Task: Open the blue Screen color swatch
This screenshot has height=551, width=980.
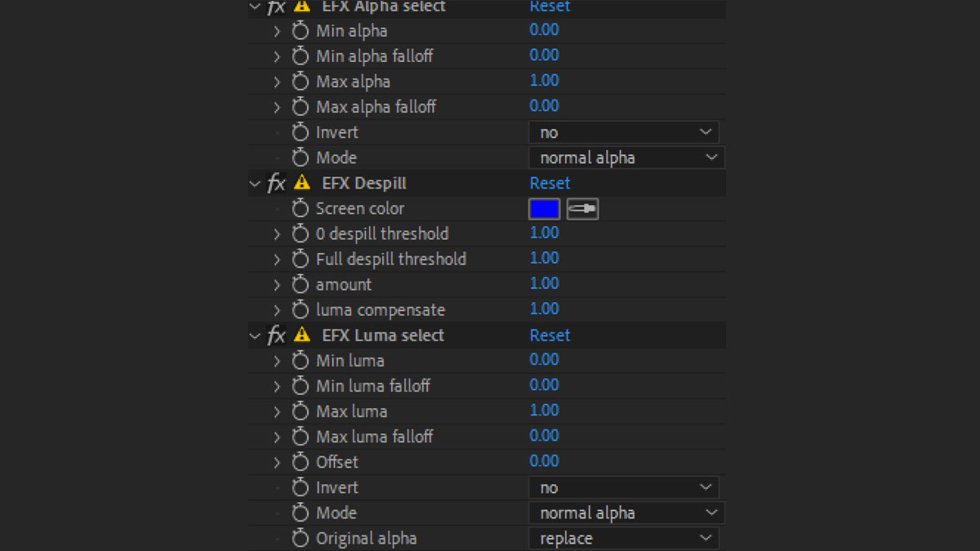Action: point(544,208)
